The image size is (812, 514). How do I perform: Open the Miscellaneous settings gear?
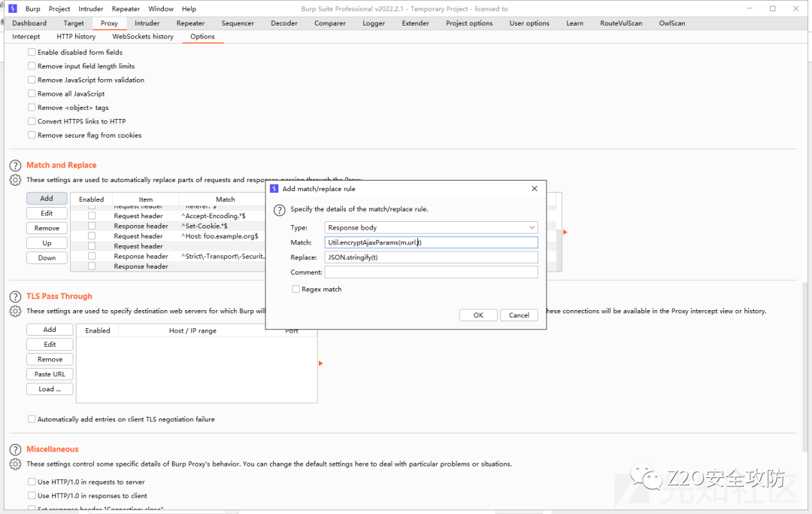point(16,464)
